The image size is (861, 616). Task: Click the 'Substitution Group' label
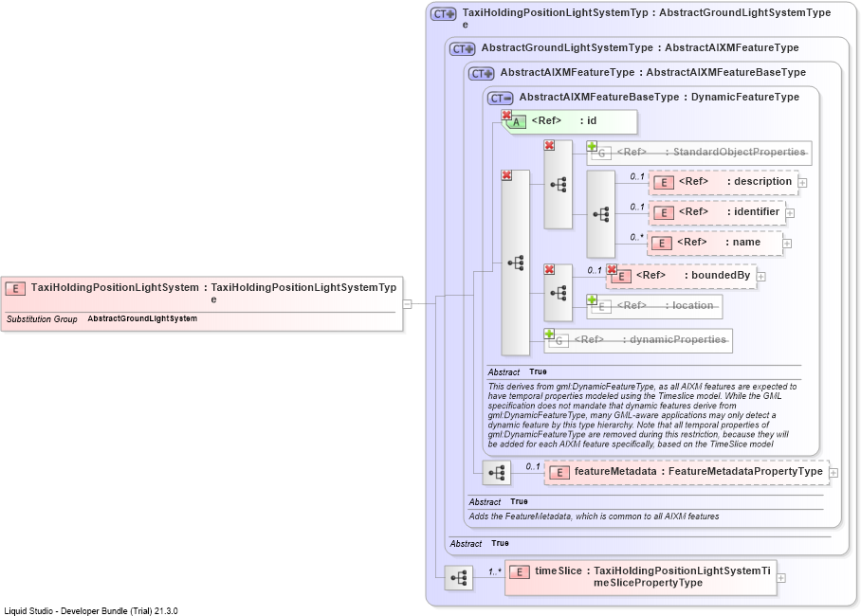(x=42, y=319)
